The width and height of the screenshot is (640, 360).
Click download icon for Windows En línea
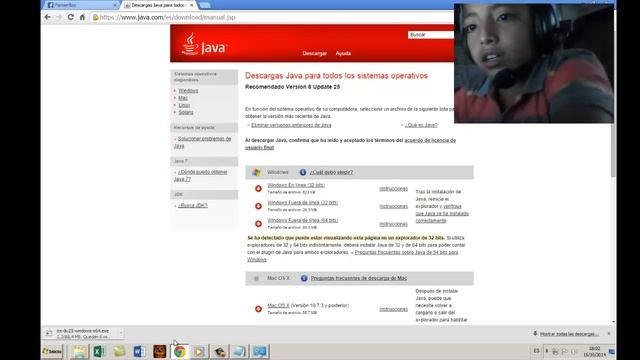(x=258, y=189)
